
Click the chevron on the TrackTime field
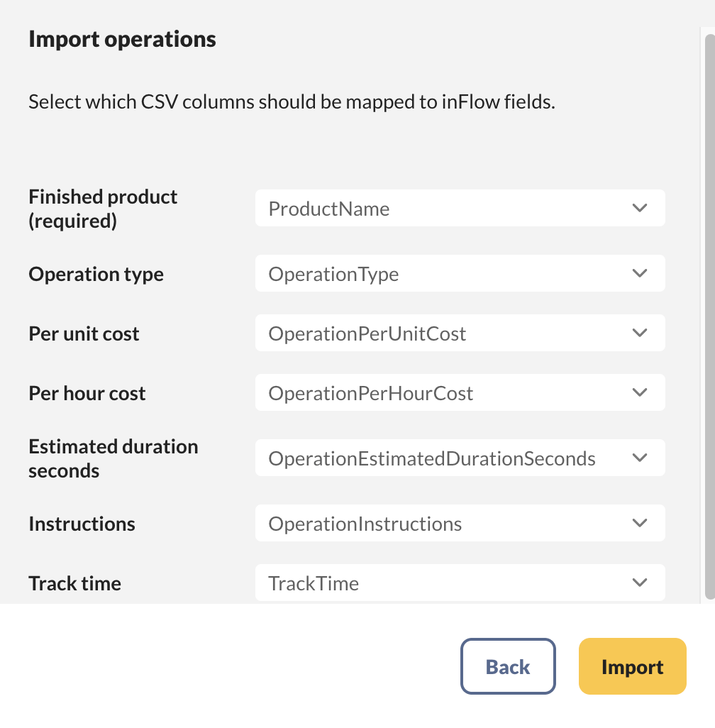tap(639, 583)
